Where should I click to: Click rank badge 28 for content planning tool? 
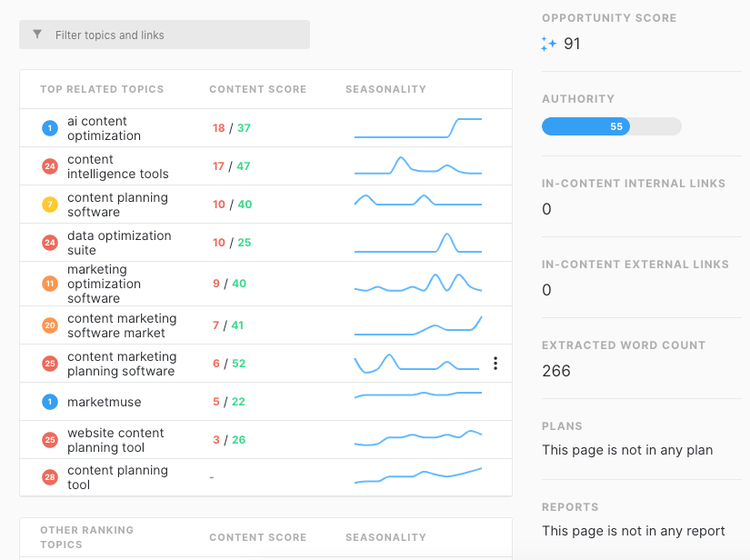[x=50, y=477]
